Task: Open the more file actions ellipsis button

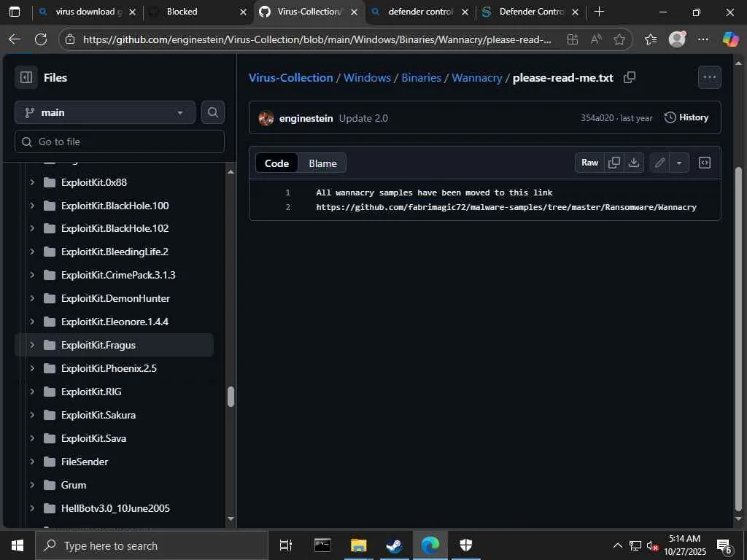Action: pyautogui.click(x=709, y=77)
